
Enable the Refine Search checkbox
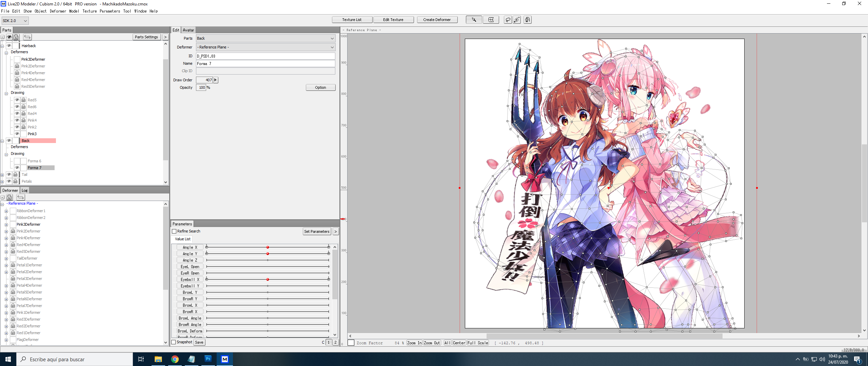tap(174, 231)
